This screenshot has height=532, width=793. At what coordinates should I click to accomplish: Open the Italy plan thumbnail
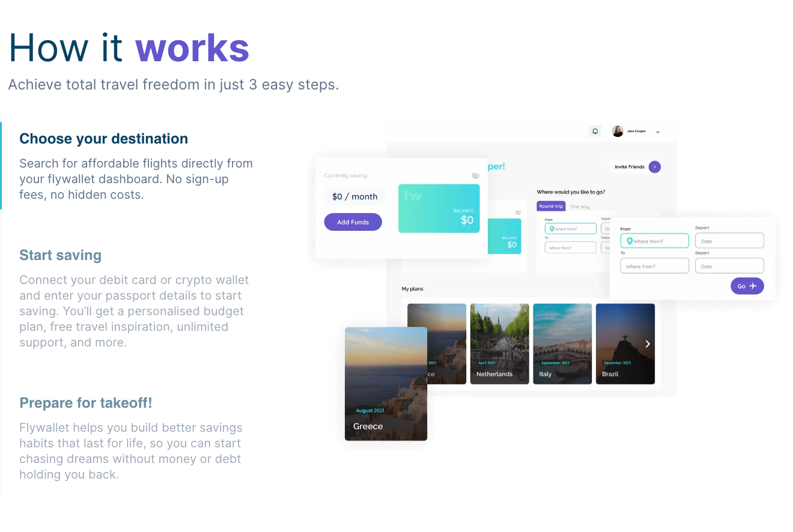pos(562,344)
